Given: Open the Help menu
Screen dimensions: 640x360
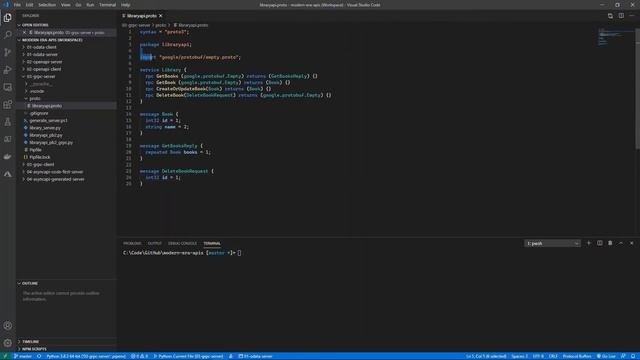Looking at the screenshot, I should [125, 5].
